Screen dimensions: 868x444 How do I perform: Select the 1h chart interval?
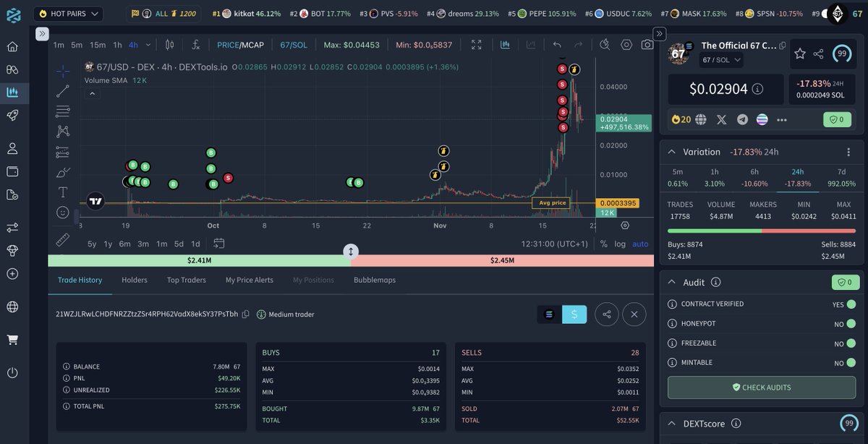117,45
